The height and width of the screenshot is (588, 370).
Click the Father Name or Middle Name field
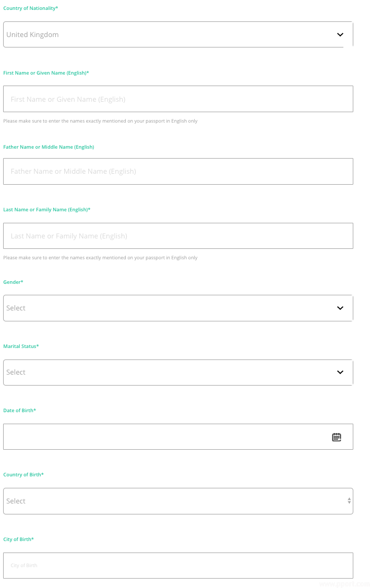(178, 171)
